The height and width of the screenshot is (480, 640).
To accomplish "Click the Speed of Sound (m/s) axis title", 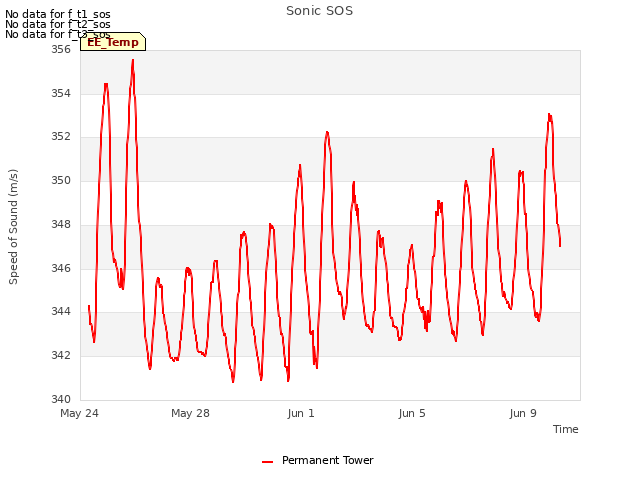I will (13, 227).
